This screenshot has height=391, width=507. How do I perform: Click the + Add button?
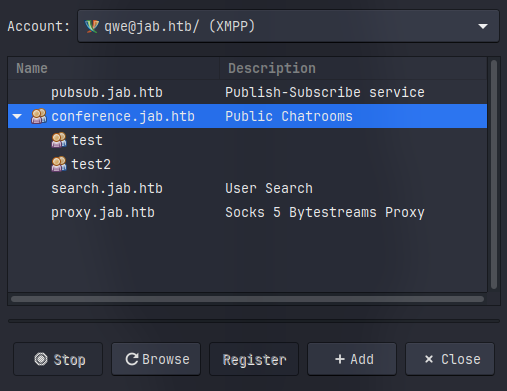(x=352, y=359)
